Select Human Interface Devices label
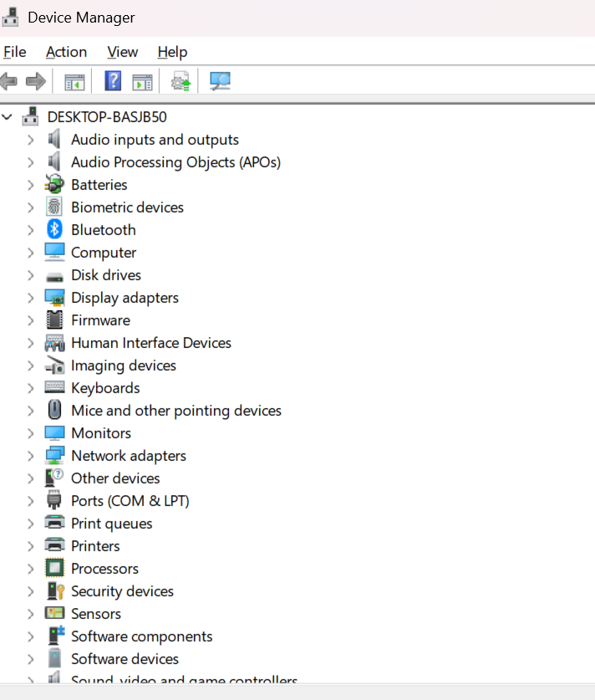 pos(151,343)
